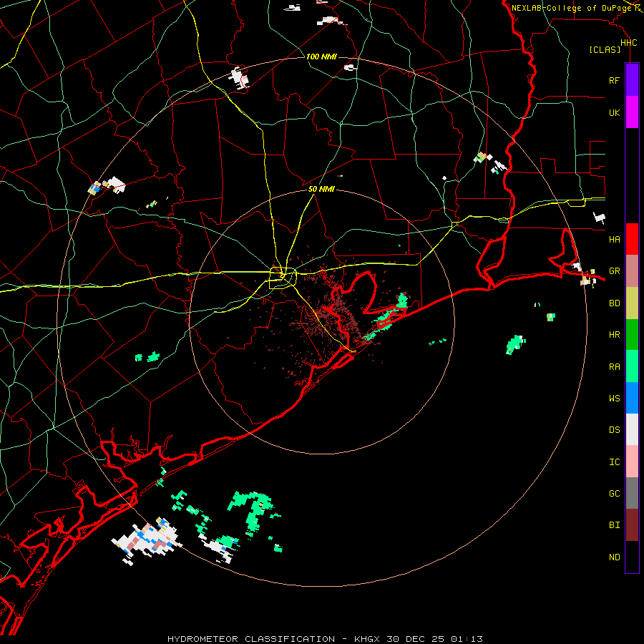Screen dimensions: 644x644
Task: Click the HA legend label
Action: click(614, 240)
